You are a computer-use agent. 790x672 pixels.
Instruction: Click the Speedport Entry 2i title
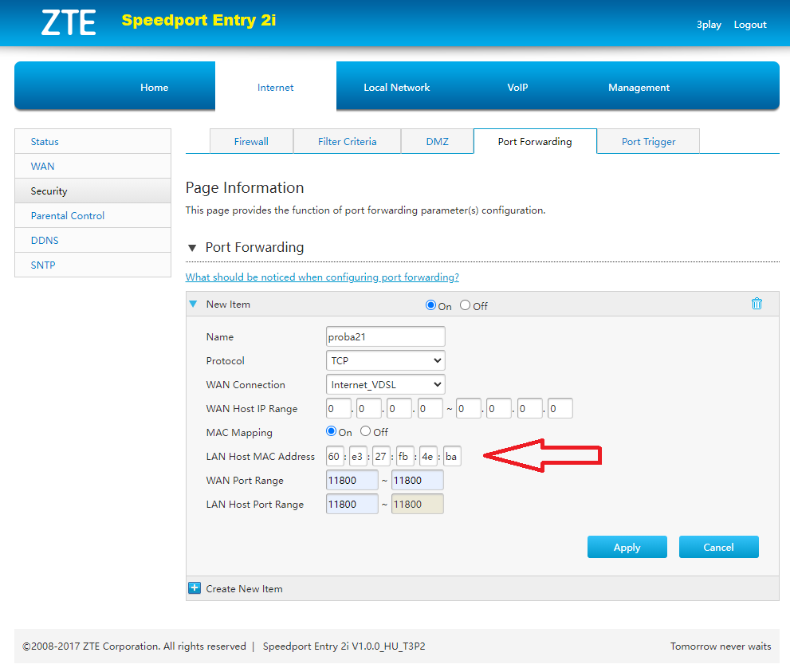(x=198, y=20)
